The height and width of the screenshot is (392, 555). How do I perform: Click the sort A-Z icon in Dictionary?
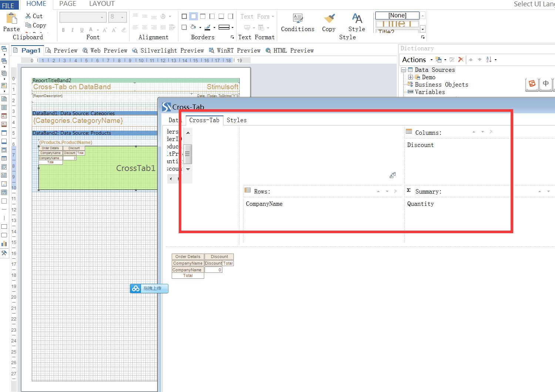click(489, 60)
